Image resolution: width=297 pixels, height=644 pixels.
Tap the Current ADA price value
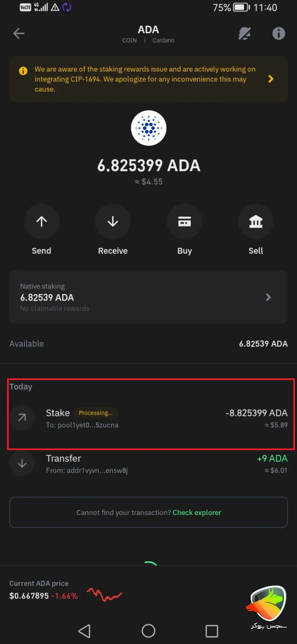[x=29, y=596]
